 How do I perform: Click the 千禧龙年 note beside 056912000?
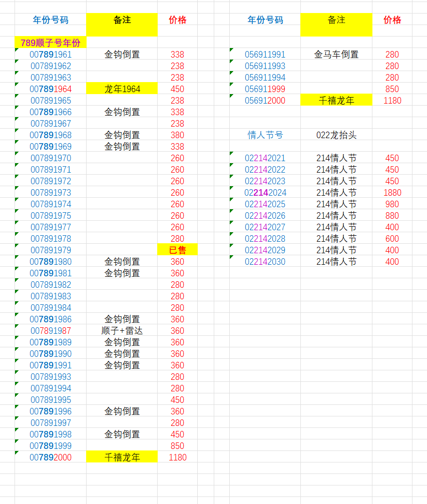(x=336, y=101)
